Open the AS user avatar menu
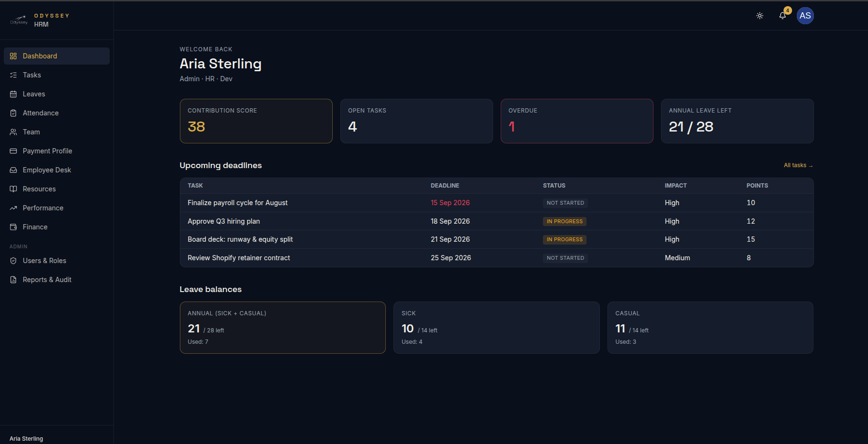868x444 pixels. click(805, 16)
